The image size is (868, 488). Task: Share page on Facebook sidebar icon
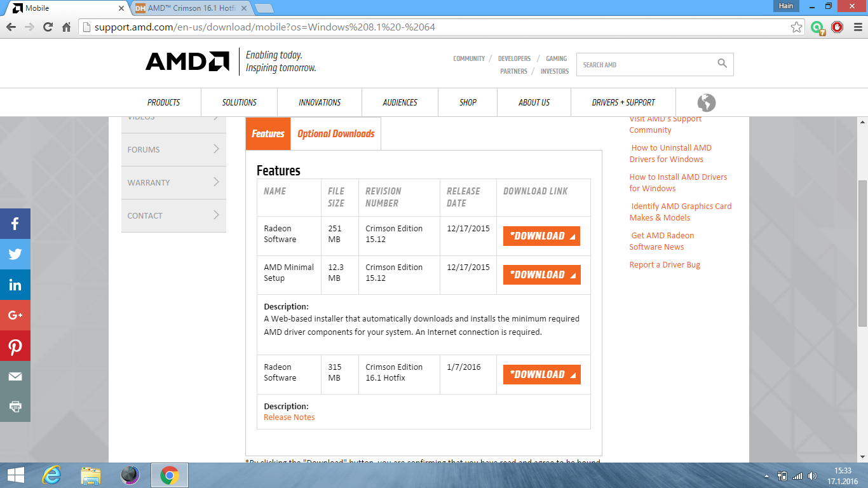point(15,224)
